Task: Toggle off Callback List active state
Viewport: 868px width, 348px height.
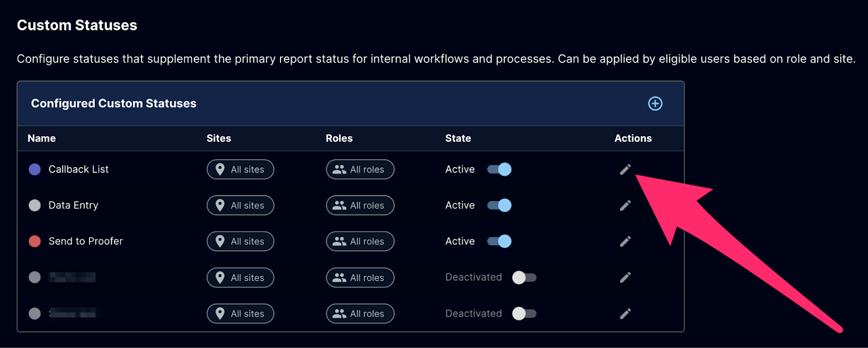Action: coord(499,169)
